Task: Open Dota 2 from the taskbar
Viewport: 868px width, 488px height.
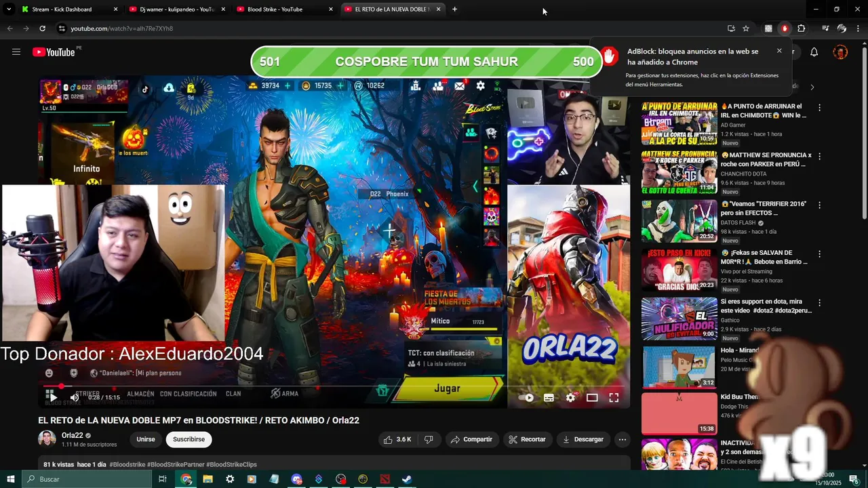Action: pyautogui.click(x=385, y=479)
